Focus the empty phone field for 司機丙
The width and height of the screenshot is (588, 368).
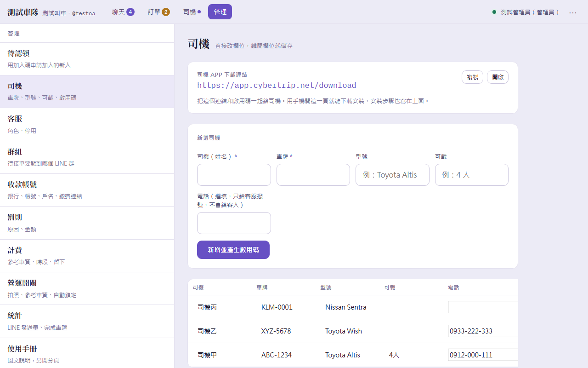(x=483, y=307)
